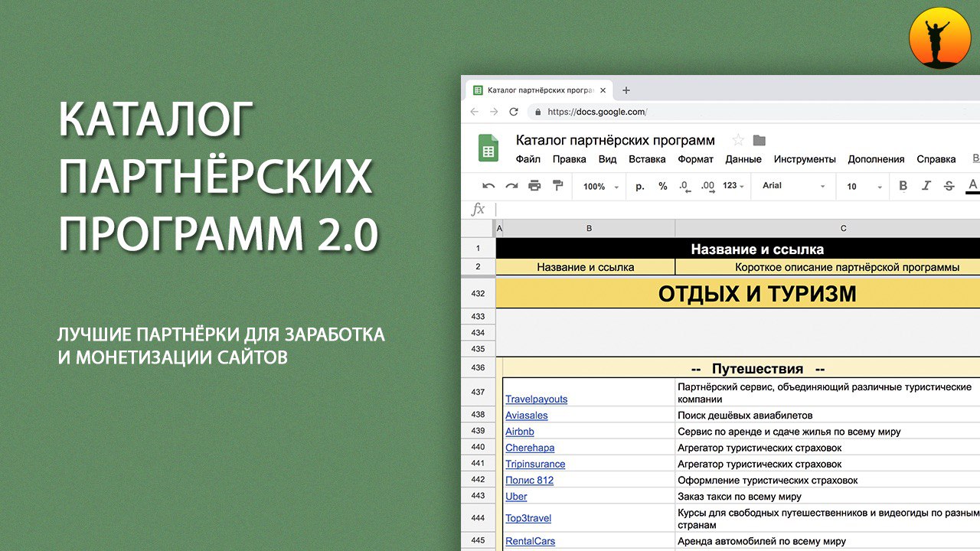Format as currency with the р. button
Image resolution: width=980 pixels, height=551 pixels.
640,186
